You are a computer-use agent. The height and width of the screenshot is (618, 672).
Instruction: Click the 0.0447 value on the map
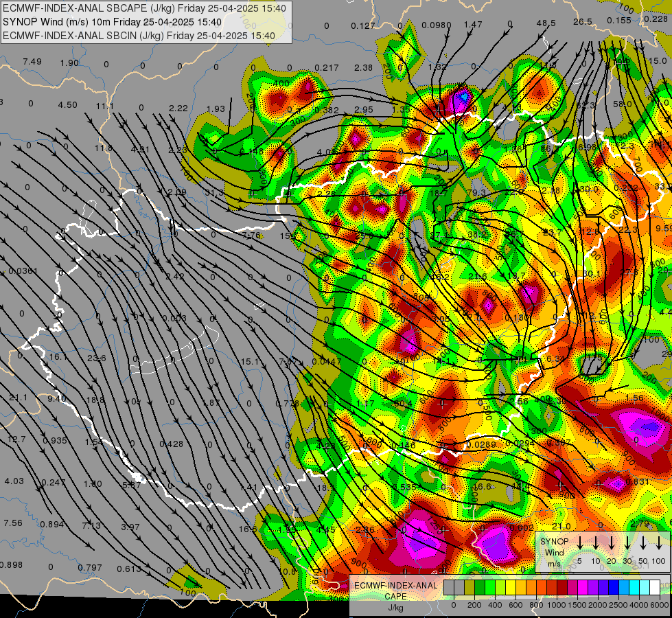pos(327,362)
